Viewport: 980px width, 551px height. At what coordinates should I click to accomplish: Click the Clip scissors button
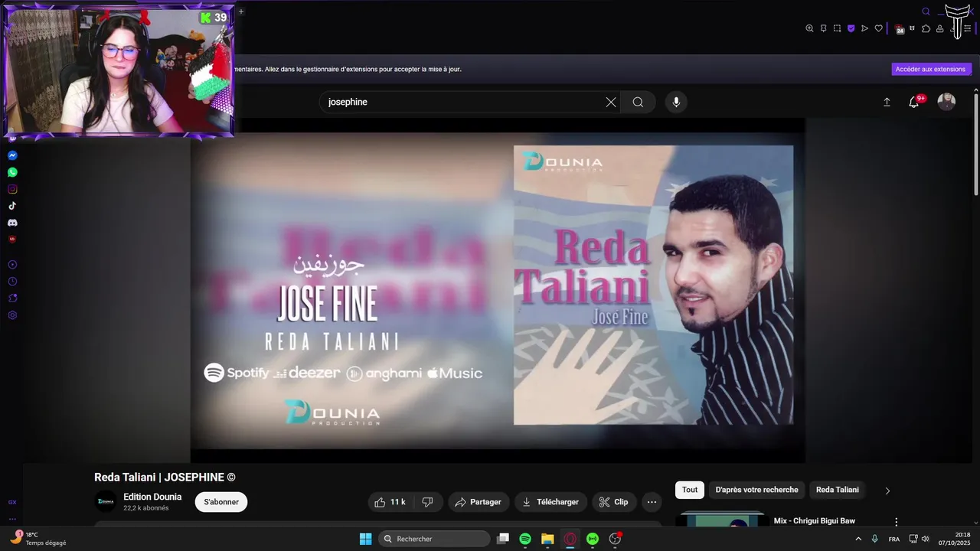click(614, 502)
